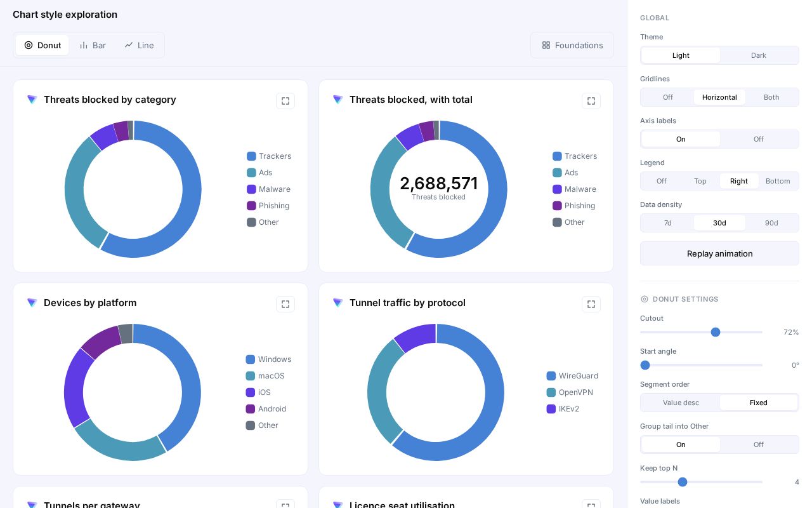Turn Group tail into Other Off
This screenshot has height=508, width=812.
(759, 444)
